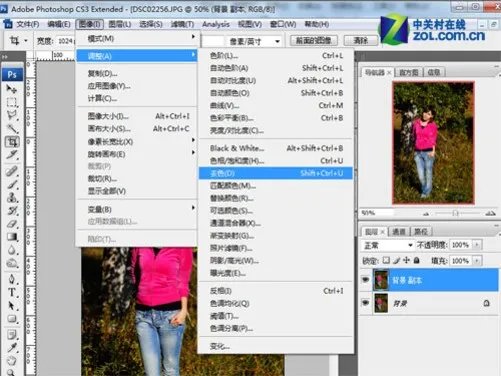501x376 pixels.
Task: Select the Notes tool
Action: 12,334
